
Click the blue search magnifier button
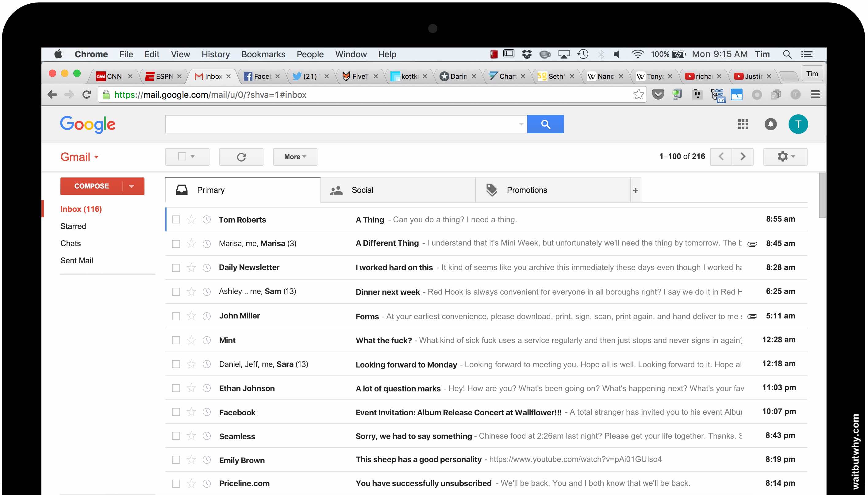click(545, 124)
